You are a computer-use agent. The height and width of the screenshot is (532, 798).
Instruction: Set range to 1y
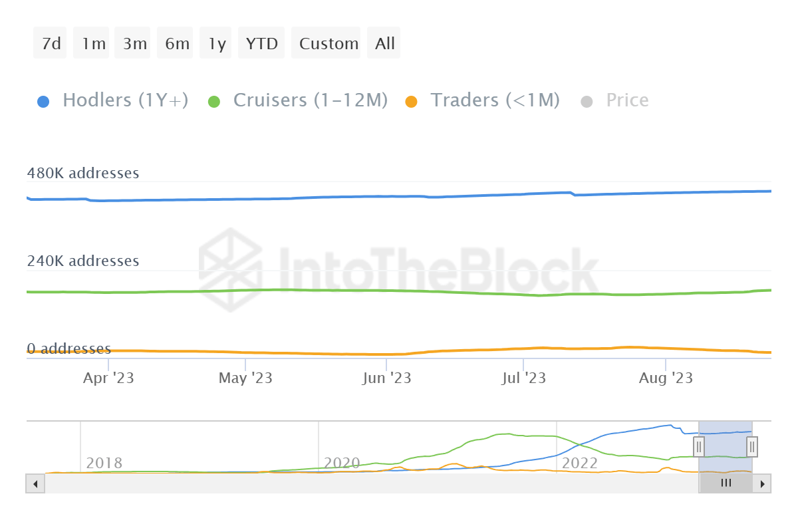click(217, 43)
